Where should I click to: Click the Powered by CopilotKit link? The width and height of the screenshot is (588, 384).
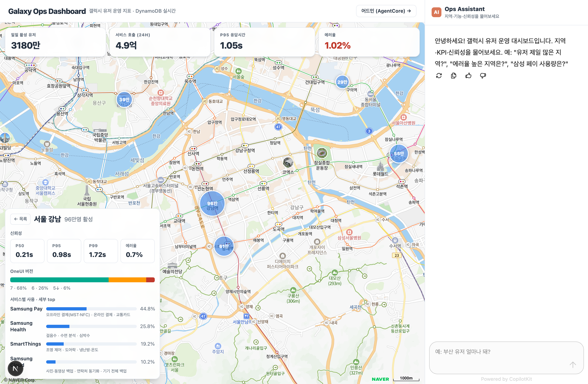[506, 379]
